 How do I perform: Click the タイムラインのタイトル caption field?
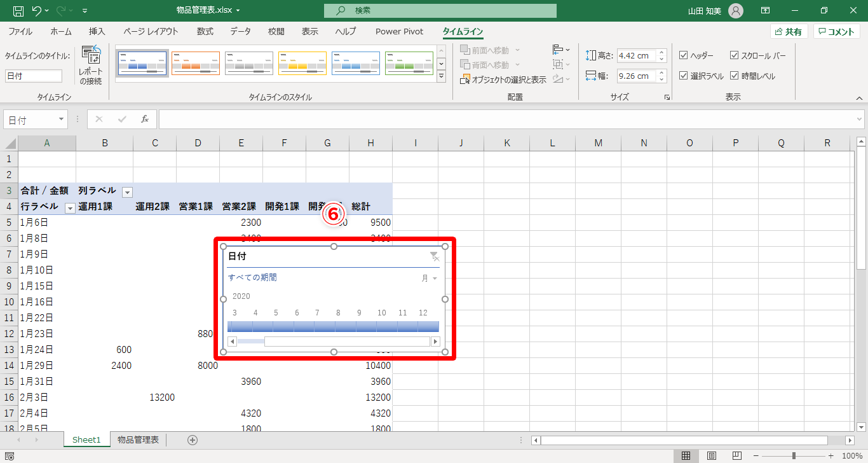point(34,76)
